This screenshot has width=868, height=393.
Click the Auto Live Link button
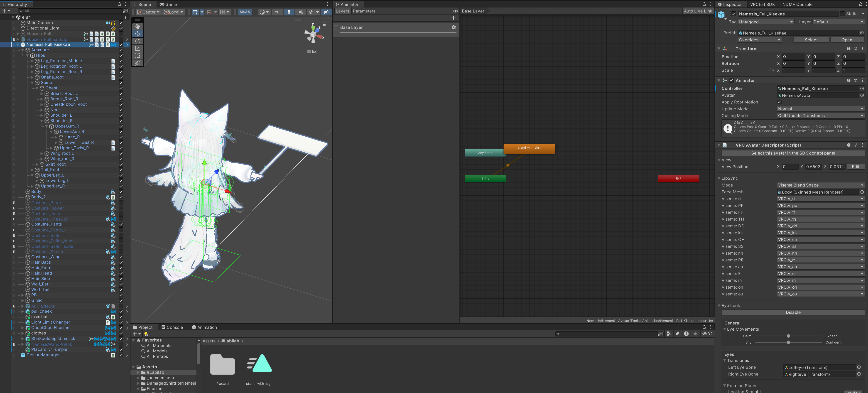click(x=698, y=11)
